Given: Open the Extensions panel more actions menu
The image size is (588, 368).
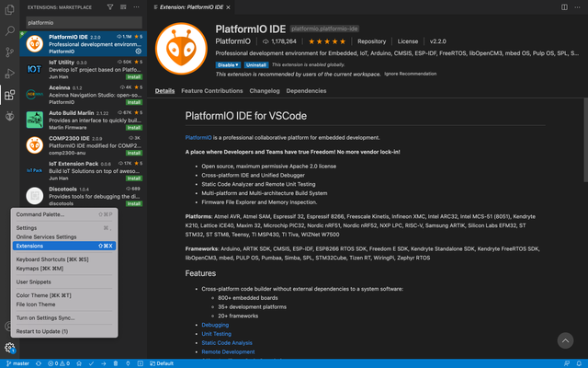Looking at the screenshot, I should click(x=136, y=7).
